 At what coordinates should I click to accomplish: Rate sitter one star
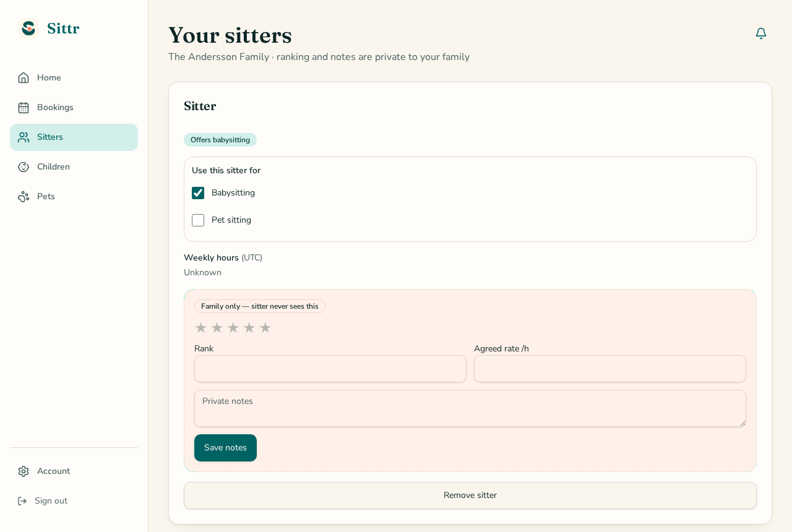[200, 328]
